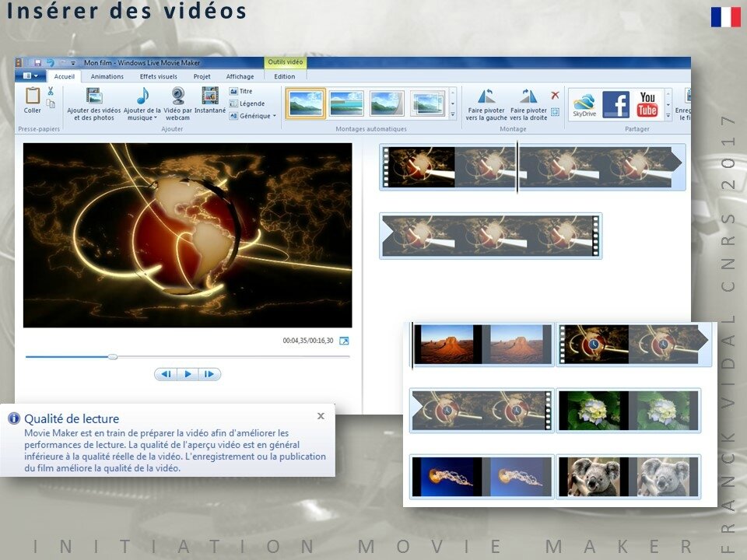Click the playhead line on the storyboard
This screenshot has height=560, width=747.
point(517,166)
